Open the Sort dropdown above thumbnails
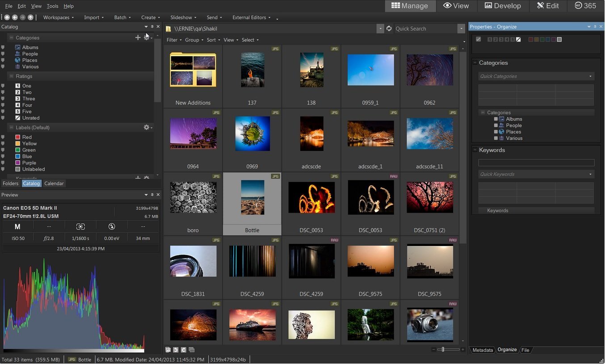This screenshot has width=605, height=364. (213, 40)
